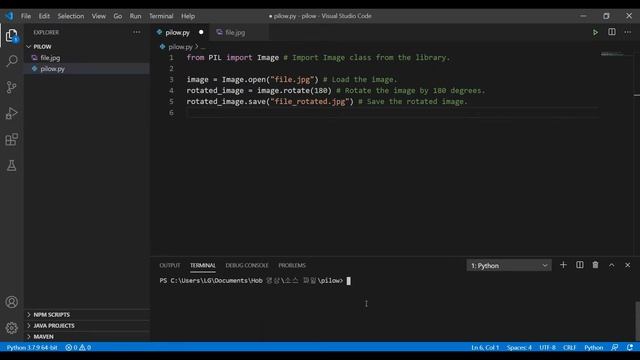Open the Selection menu
This screenshot has width=640, height=360.
point(71,16)
